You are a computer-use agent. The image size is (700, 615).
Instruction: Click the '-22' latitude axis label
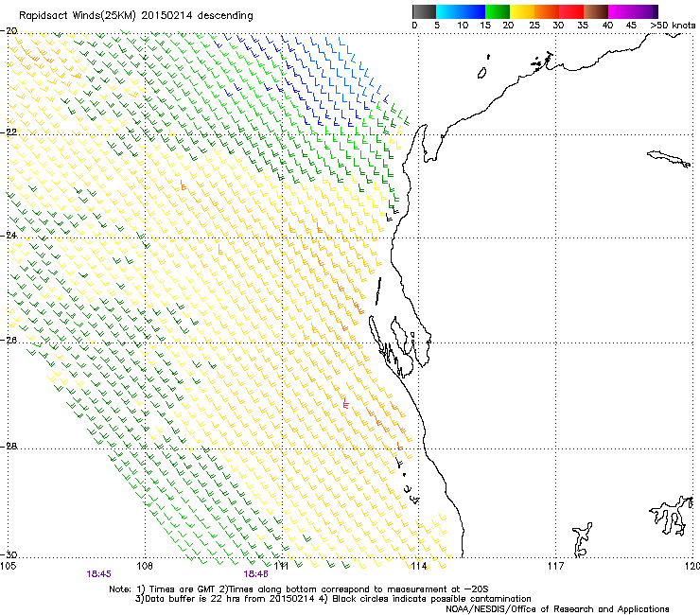tap(9, 132)
